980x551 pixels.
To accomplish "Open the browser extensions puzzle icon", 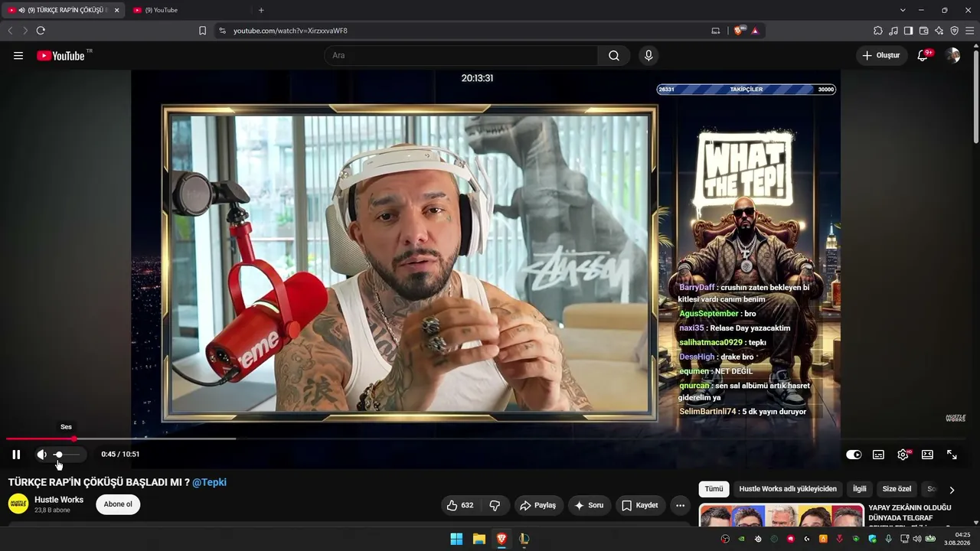I will tap(878, 31).
